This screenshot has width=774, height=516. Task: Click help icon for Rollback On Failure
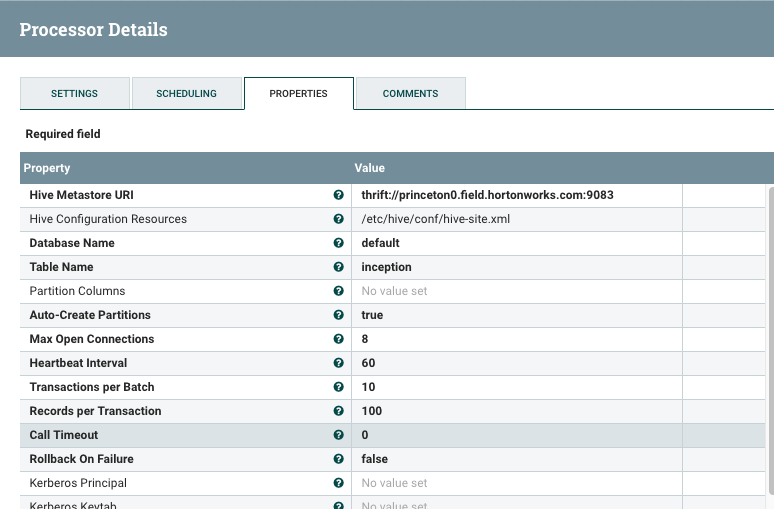coord(338,459)
